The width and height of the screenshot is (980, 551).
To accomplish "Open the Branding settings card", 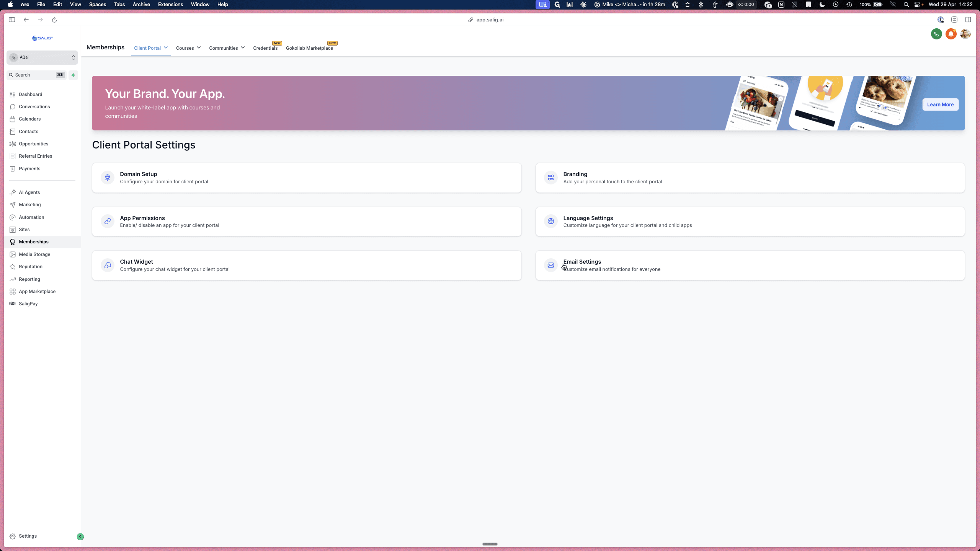I will 750,178.
